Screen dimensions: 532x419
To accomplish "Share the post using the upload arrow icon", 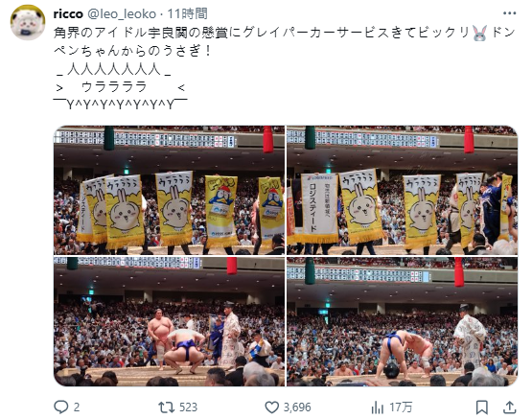I will [x=509, y=407].
